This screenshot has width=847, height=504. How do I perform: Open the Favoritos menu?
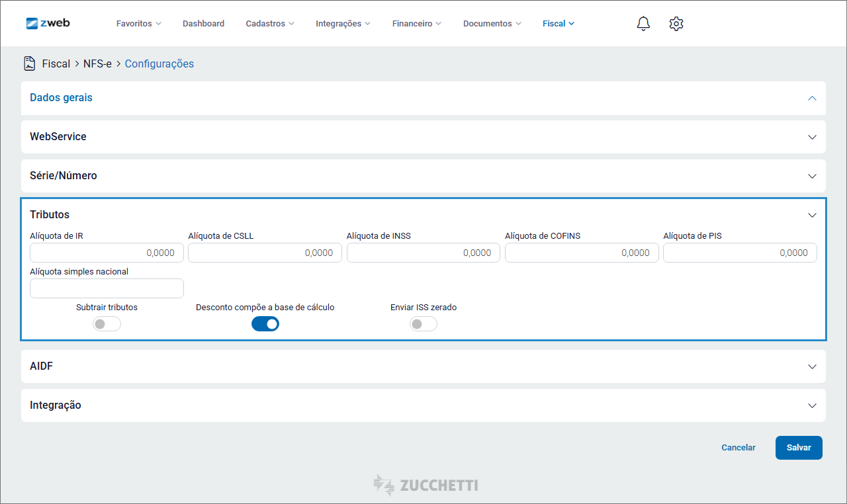(138, 24)
